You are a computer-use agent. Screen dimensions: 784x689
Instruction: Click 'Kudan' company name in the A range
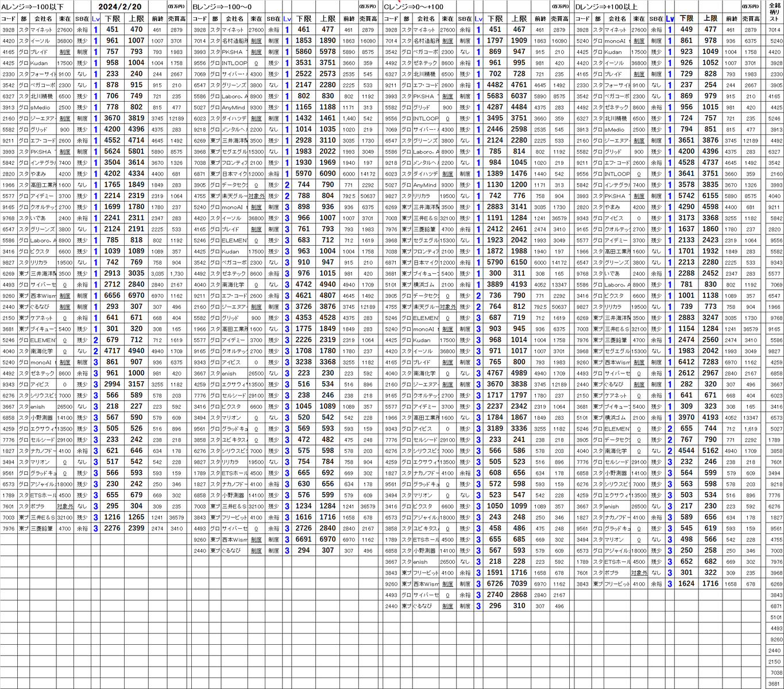[x=39, y=63]
